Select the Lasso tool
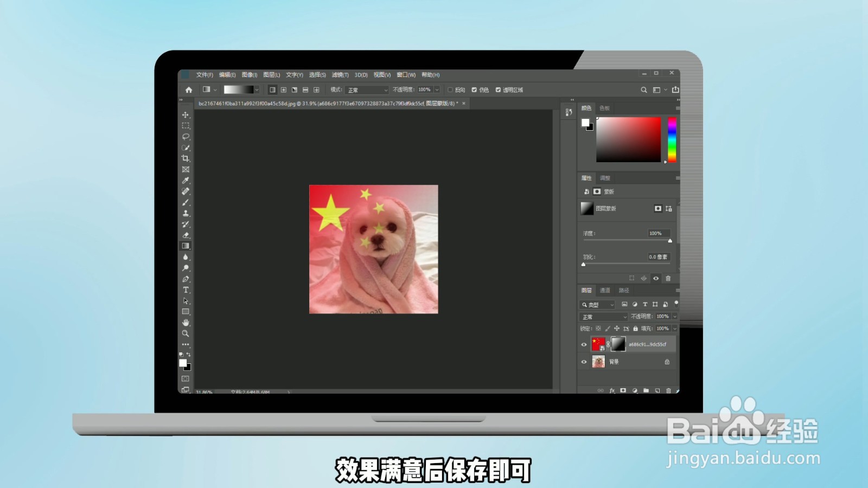868x488 pixels. tap(186, 137)
